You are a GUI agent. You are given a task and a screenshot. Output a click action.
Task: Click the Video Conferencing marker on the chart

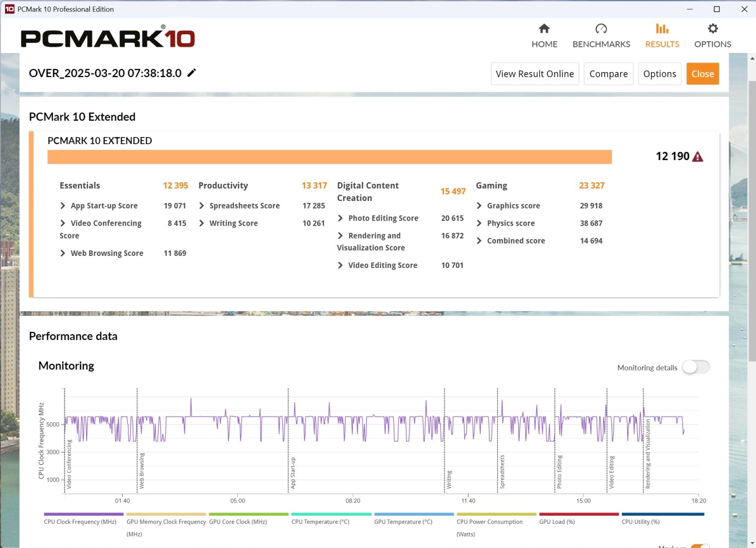(x=69, y=464)
